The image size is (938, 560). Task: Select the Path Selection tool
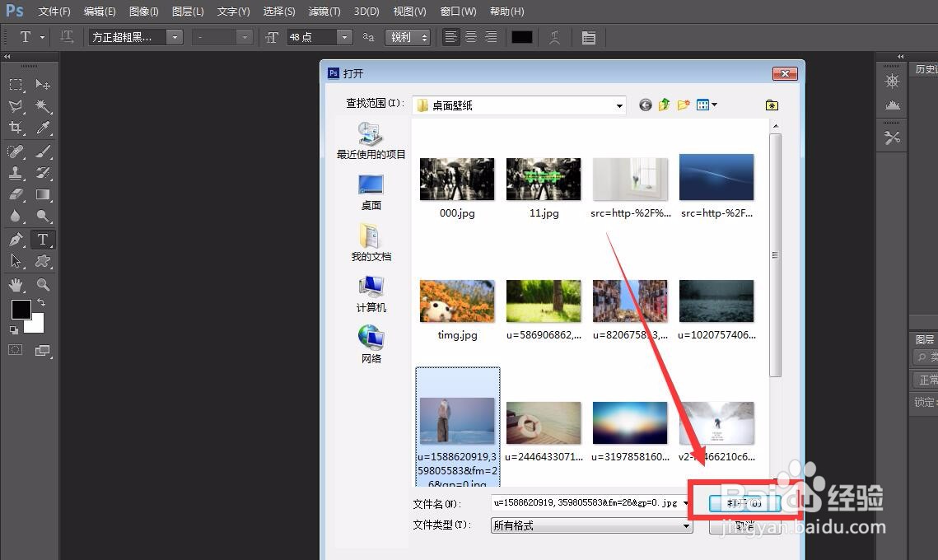[16, 261]
